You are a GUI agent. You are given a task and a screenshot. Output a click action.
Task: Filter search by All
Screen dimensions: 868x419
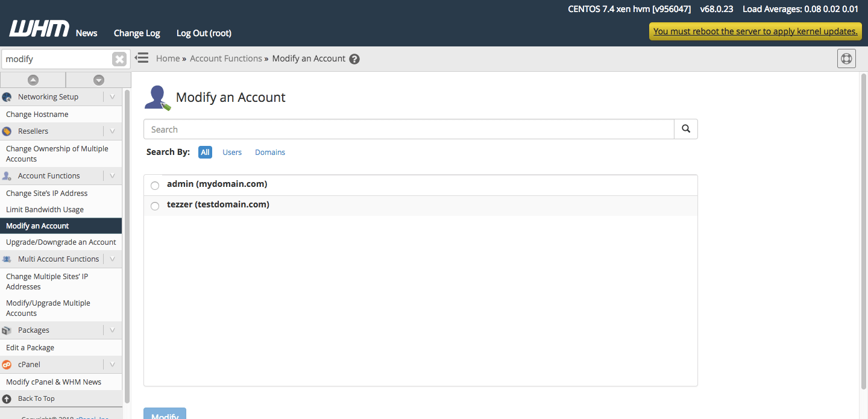(205, 153)
